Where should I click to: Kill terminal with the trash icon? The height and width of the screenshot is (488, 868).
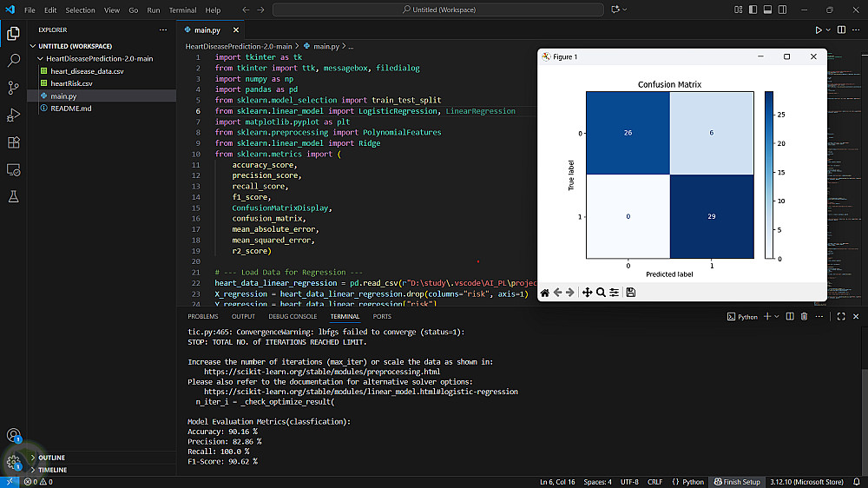pyautogui.click(x=804, y=317)
